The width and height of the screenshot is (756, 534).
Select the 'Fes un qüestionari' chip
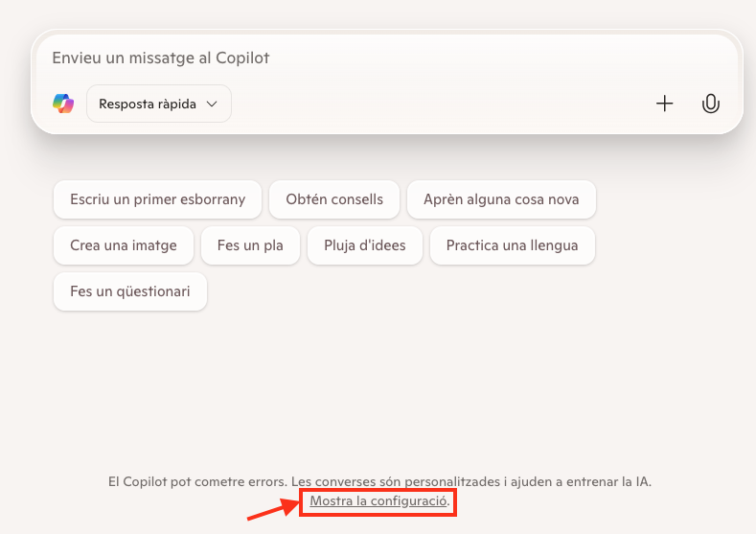130,291
